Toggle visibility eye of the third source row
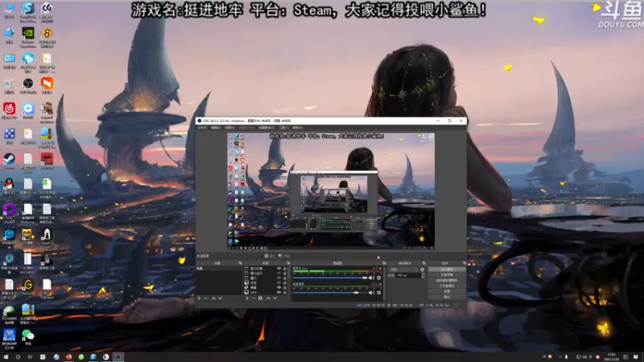This screenshot has width=644, height=362. [279, 278]
